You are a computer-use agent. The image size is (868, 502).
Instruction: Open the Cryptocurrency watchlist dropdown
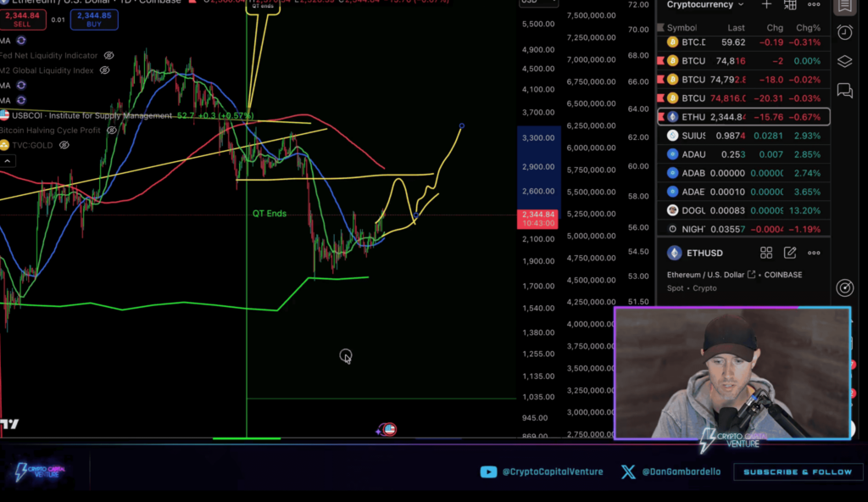click(704, 4)
